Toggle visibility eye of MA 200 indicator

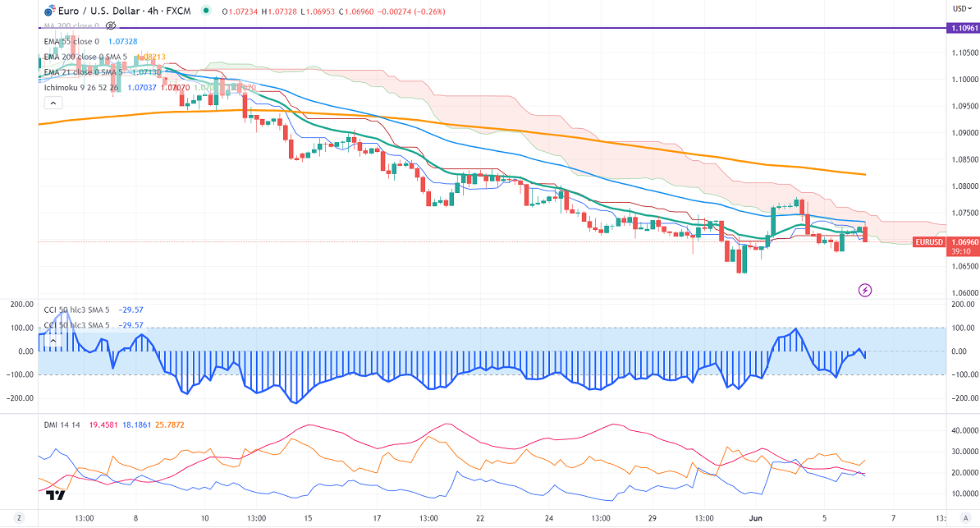(112, 25)
